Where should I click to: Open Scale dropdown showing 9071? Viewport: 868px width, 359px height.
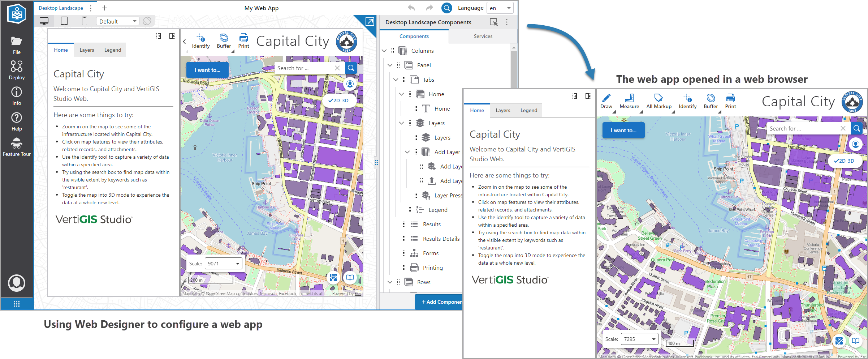(224, 264)
